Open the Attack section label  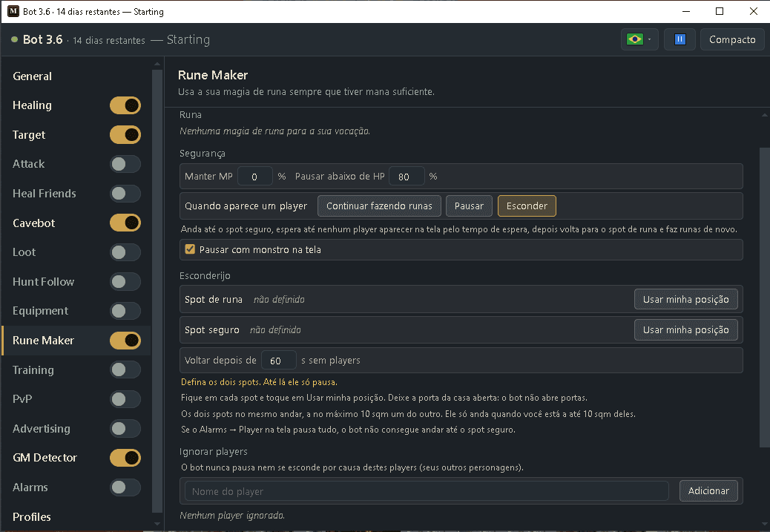tap(28, 164)
